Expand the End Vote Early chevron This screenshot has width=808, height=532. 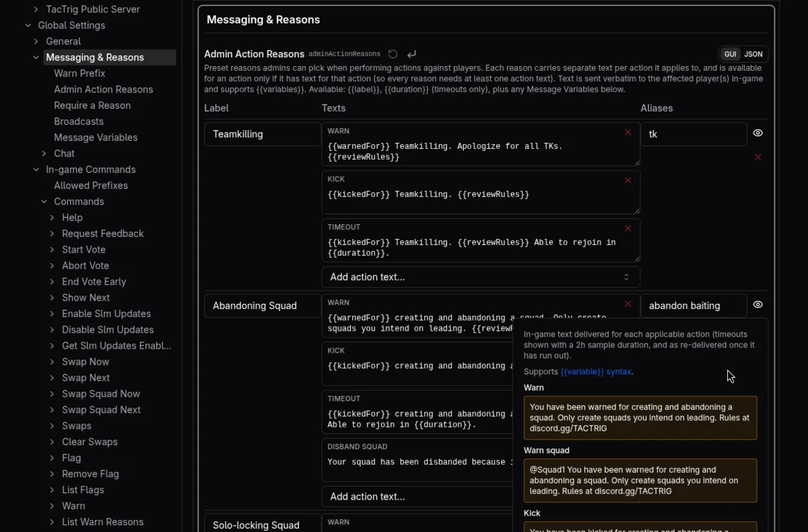52,281
